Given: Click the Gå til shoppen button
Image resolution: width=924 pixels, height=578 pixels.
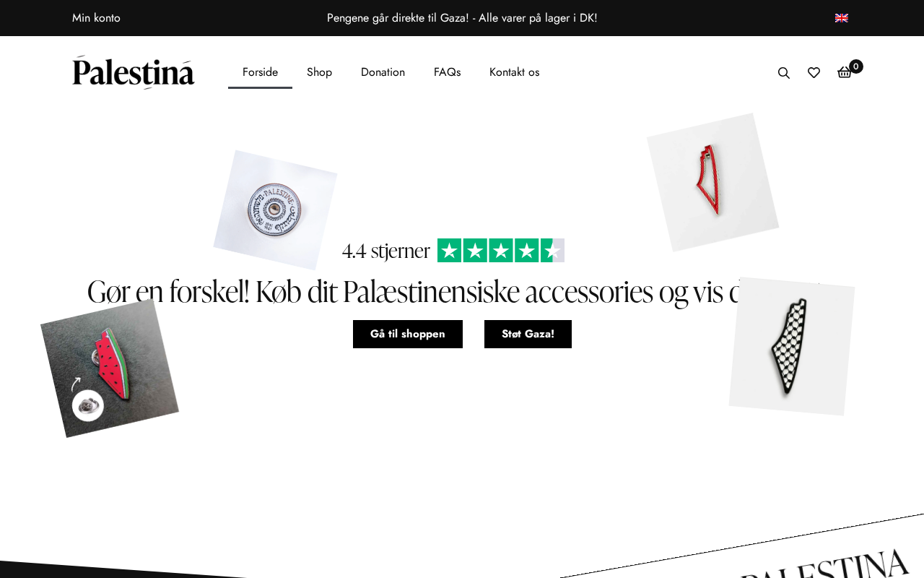Looking at the screenshot, I should pyautogui.click(x=408, y=334).
